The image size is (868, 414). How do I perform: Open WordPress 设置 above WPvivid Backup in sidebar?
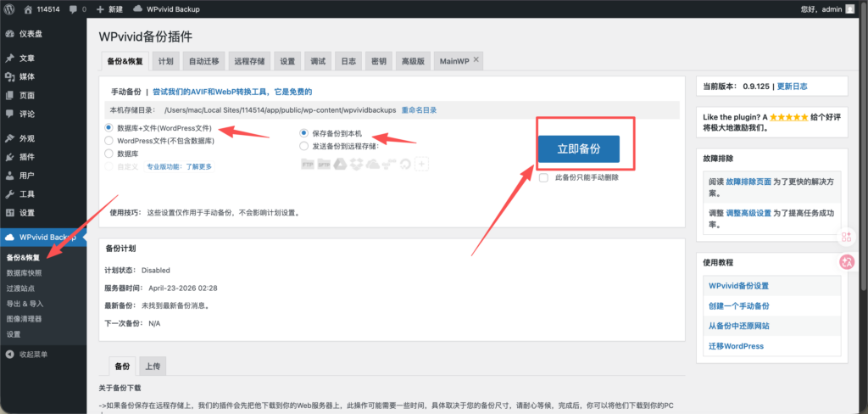(x=43, y=213)
